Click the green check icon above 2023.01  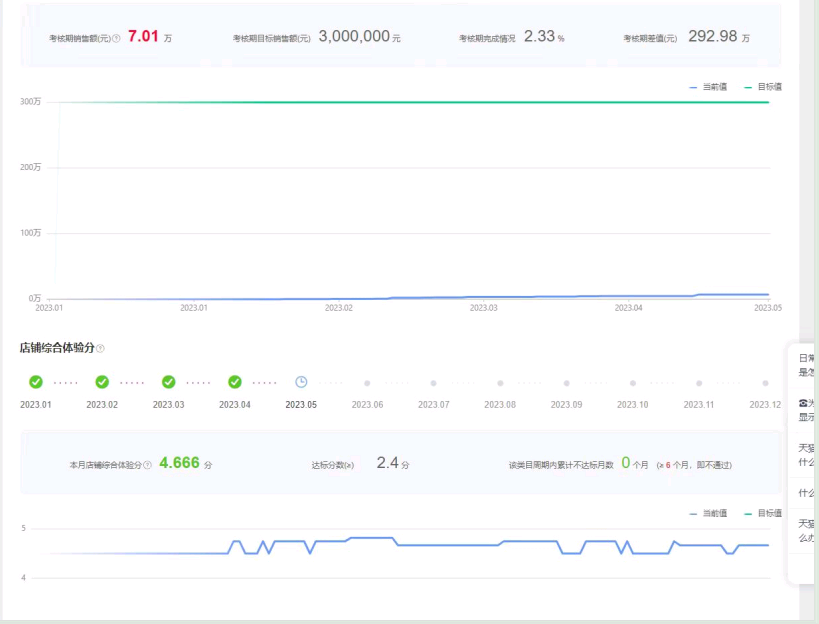pyautogui.click(x=36, y=382)
